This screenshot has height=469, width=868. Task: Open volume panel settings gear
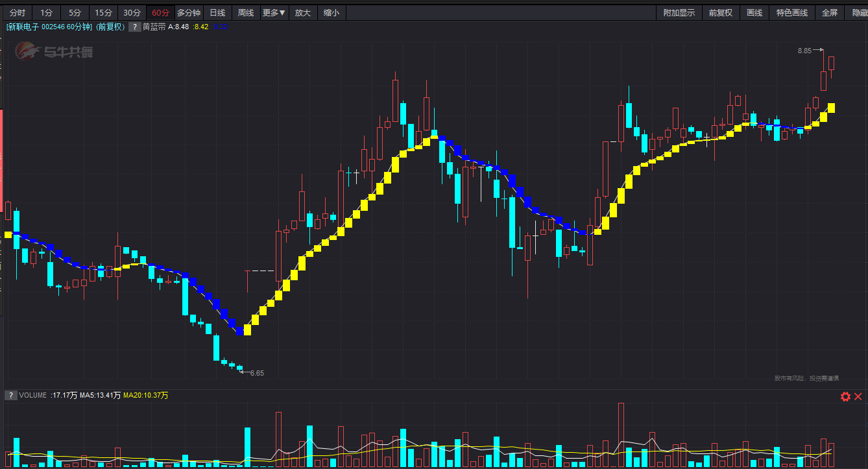click(x=845, y=396)
